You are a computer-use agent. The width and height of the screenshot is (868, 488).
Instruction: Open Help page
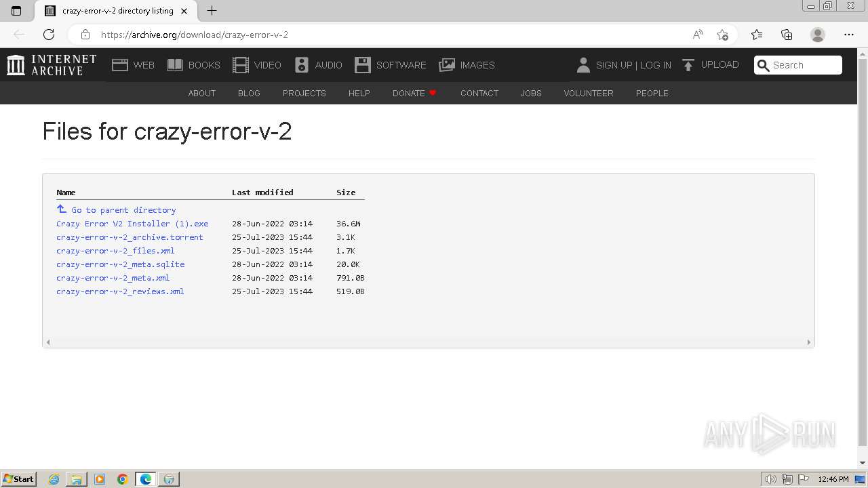click(x=359, y=93)
